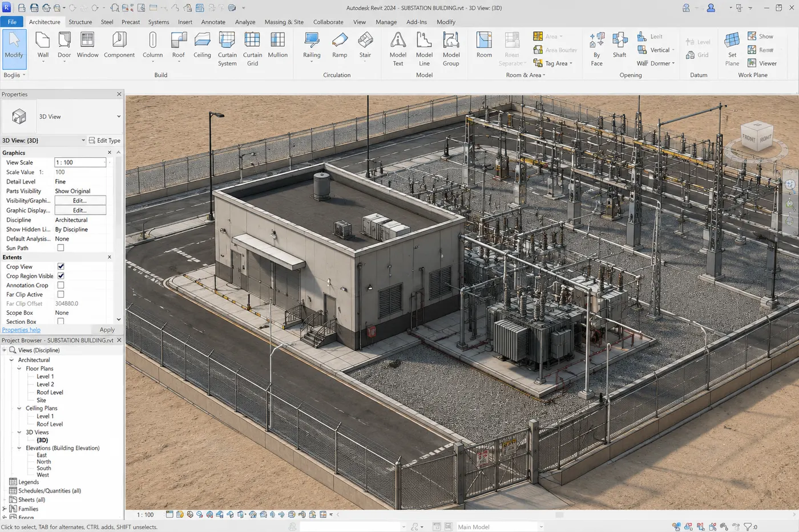Select the Mullion tool
Viewport: 799px width, 532px height.
278,46
